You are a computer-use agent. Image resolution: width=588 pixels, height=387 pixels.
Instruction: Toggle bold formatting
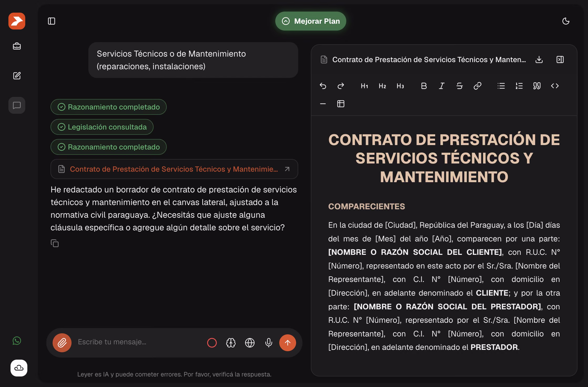pyautogui.click(x=424, y=86)
